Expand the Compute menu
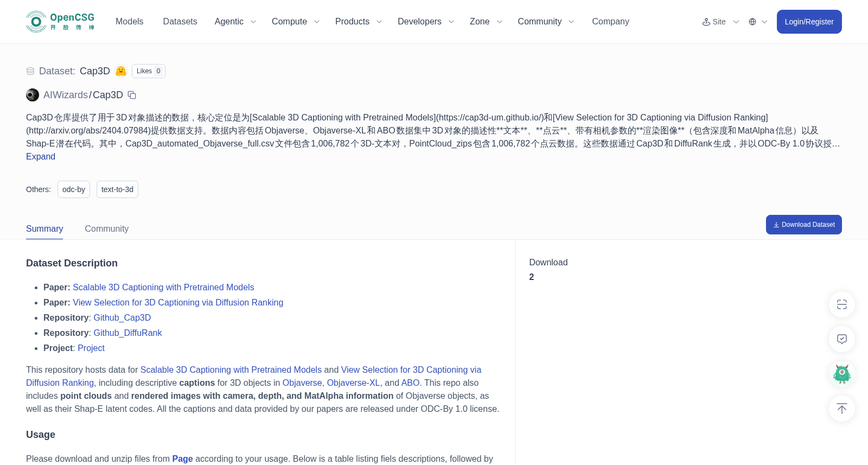Image resolution: width=868 pixels, height=465 pixels. [x=296, y=22]
